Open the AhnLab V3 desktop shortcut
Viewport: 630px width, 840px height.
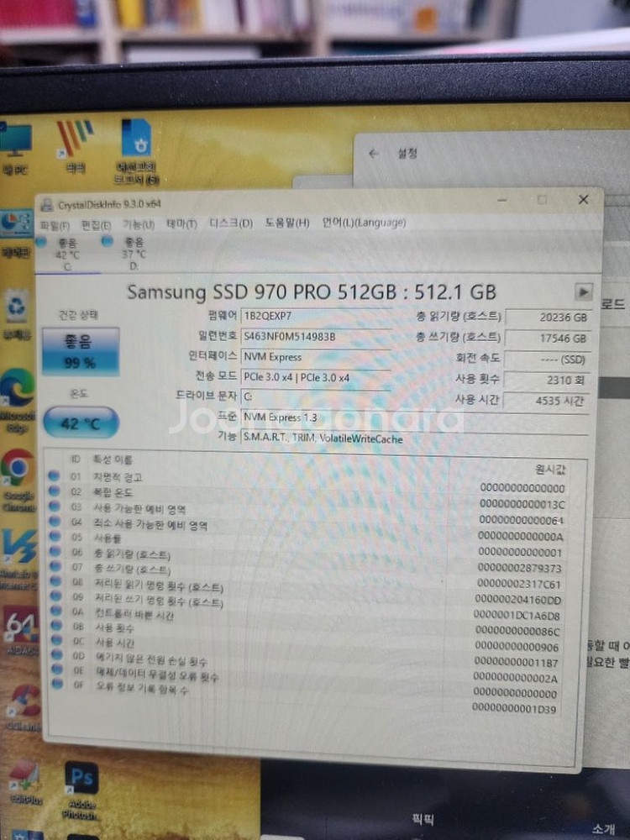coord(19,559)
